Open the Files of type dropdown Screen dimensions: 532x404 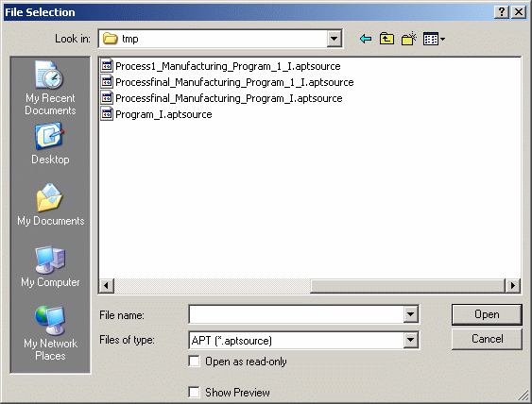coord(410,340)
